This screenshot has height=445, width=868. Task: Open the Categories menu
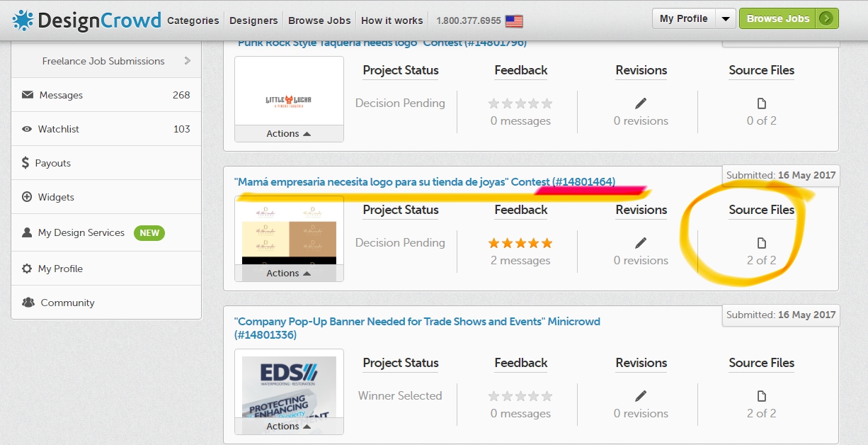[x=193, y=21]
